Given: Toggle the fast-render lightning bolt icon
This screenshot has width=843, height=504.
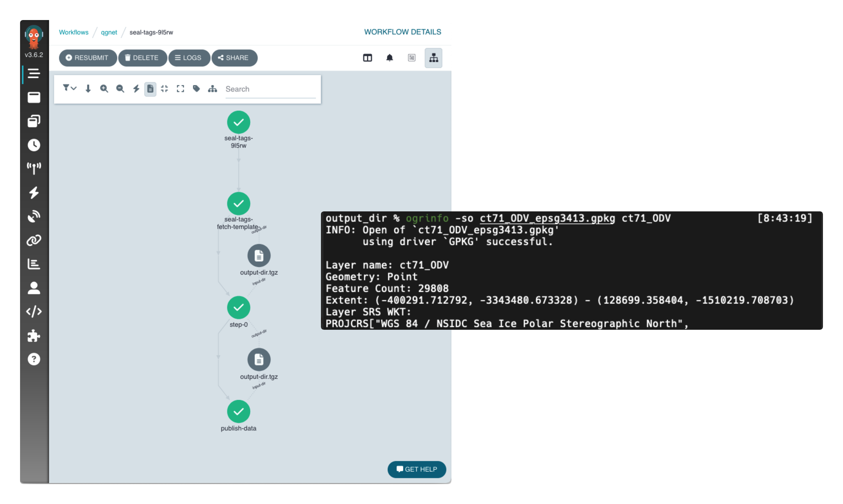Looking at the screenshot, I should click(x=136, y=89).
